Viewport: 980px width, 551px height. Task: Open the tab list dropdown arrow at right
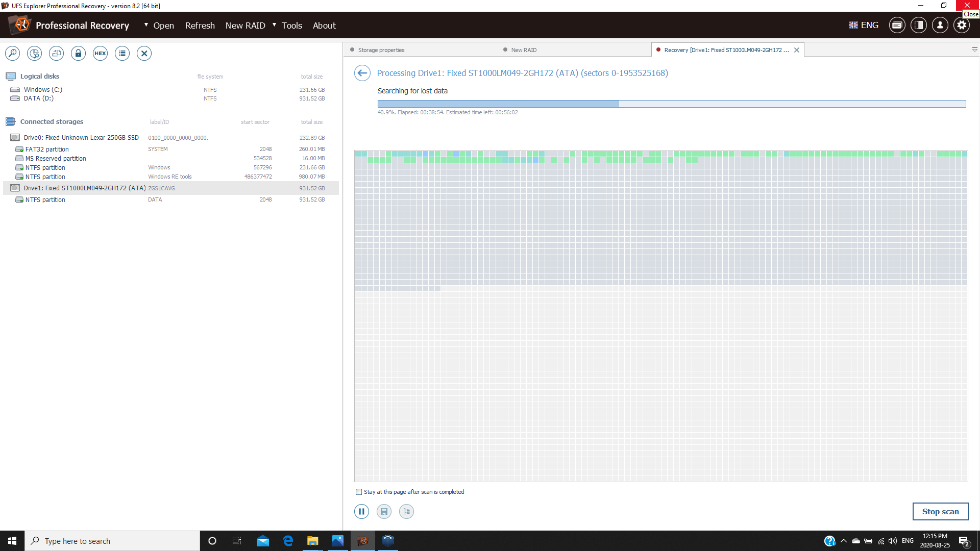click(974, 49)
